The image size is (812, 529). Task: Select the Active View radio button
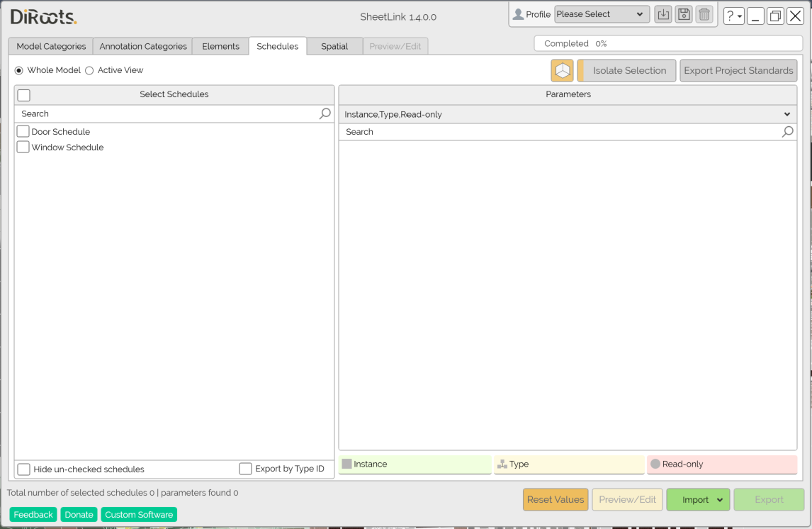(89, 70)
